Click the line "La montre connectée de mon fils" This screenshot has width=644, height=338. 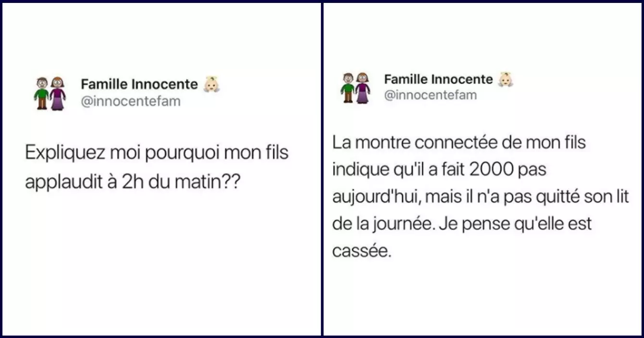click(x=459, y=143)
